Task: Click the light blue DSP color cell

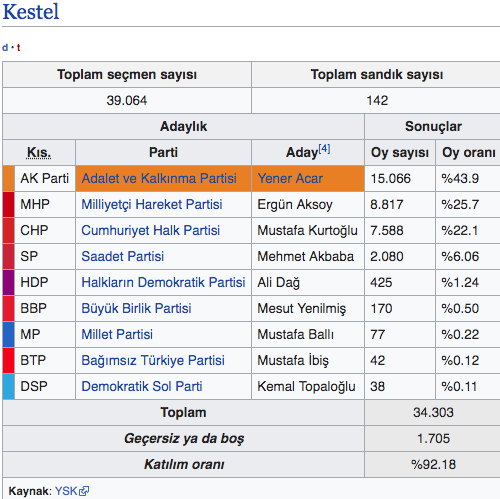Action: [9, 386]
